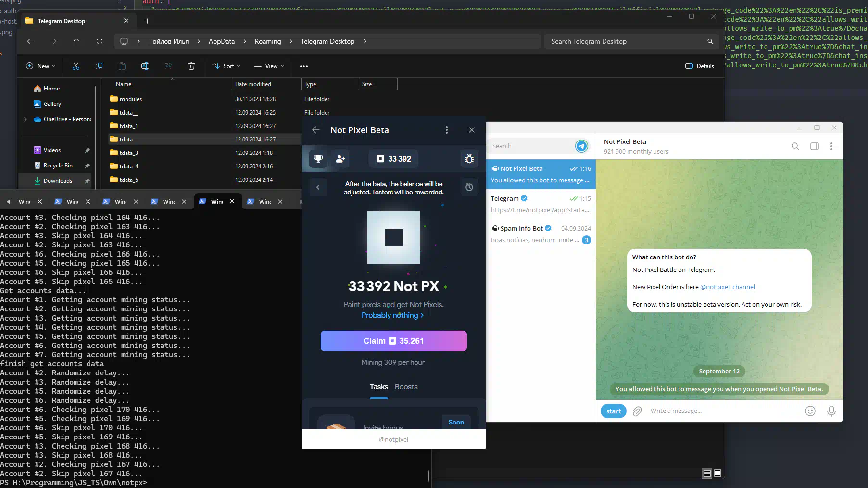The width and height of the screenshot is (868, 488).
Task: Click the Telegram logo button beside search
Action: tap(581, 146)
